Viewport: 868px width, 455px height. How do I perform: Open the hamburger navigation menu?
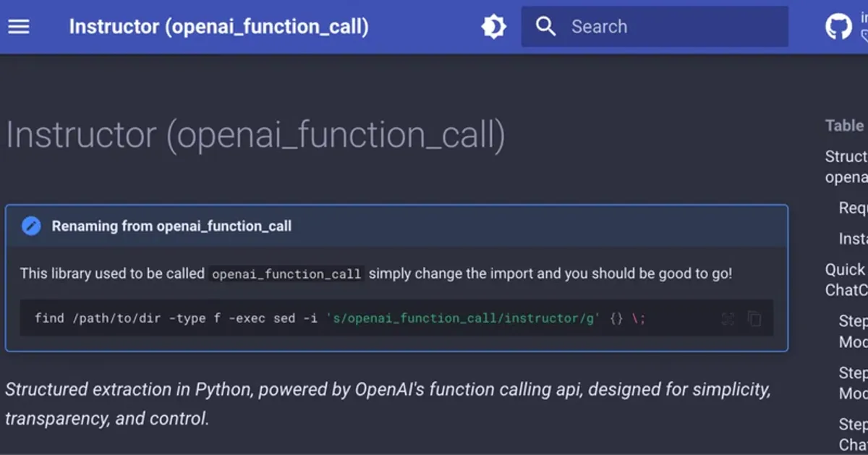[x=19, y=27]
